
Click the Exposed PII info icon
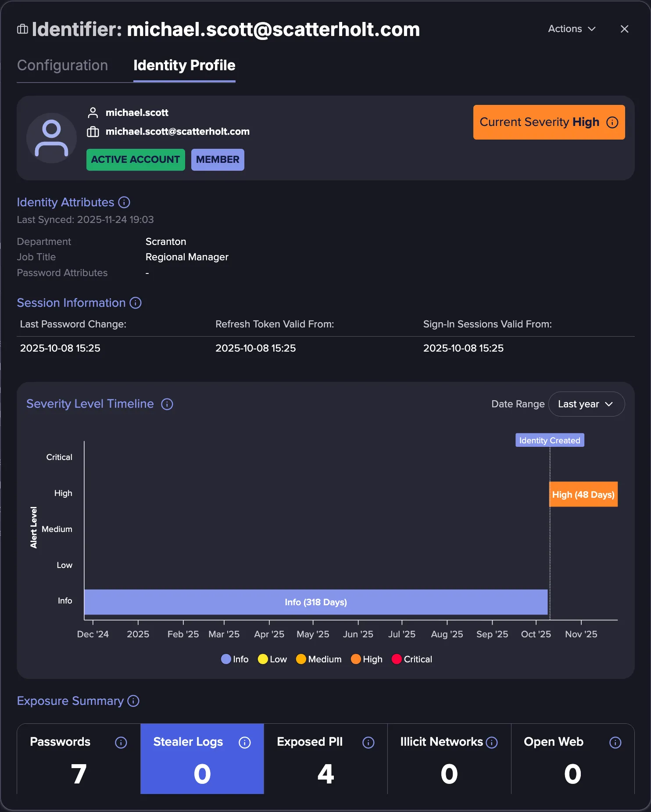click(x=368, y=742)
